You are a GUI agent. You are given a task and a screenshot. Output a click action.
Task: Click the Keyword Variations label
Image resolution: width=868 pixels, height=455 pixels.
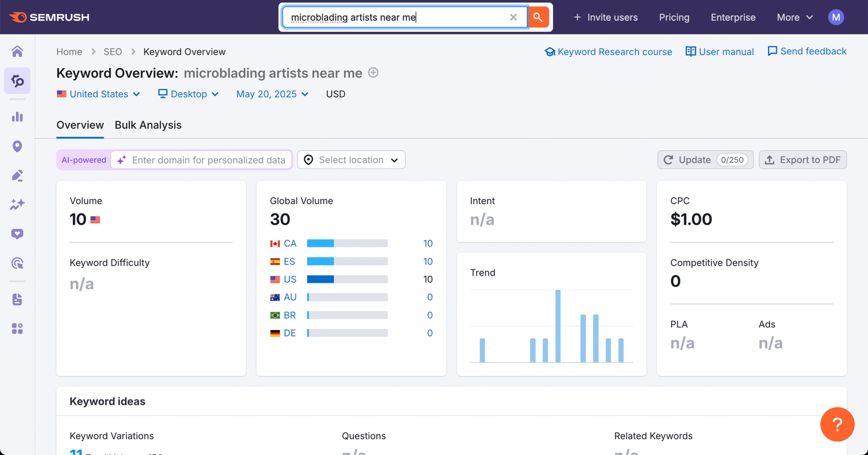[x=112, y=436]
